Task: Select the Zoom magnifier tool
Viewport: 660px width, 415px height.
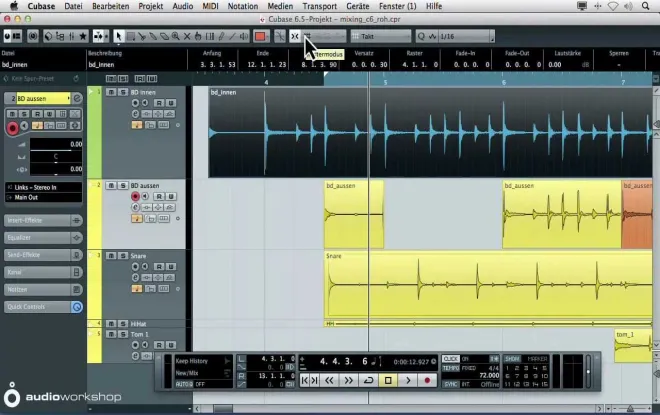Action: point(176,37)
